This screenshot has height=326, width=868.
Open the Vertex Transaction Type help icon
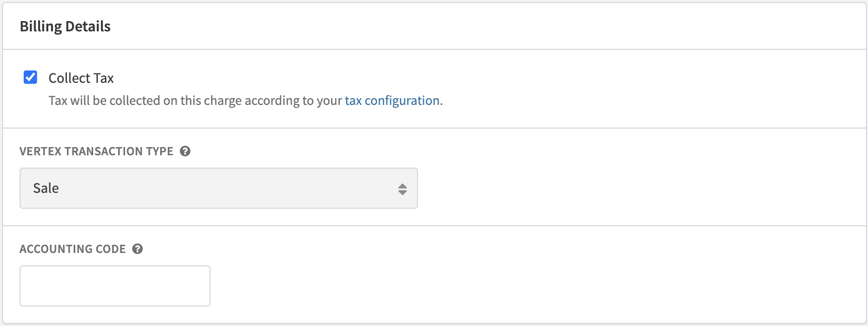185,151
